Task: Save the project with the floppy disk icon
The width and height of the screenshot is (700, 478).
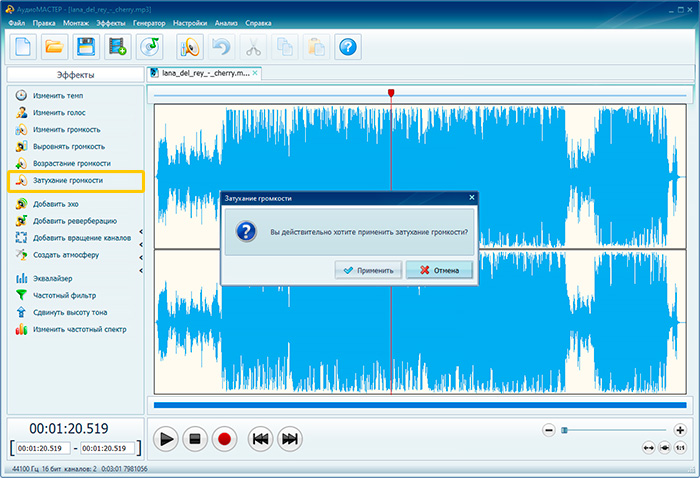Action: (86, 45)
